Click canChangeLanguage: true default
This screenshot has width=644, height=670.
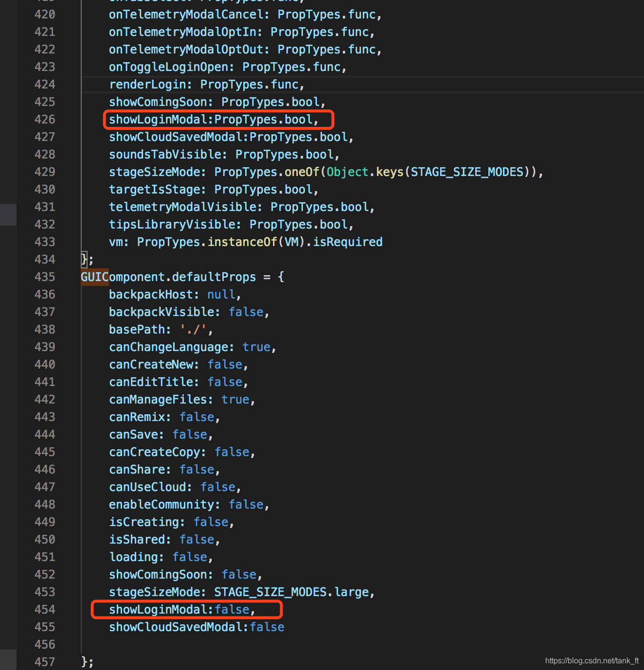(x=193, y=347)
